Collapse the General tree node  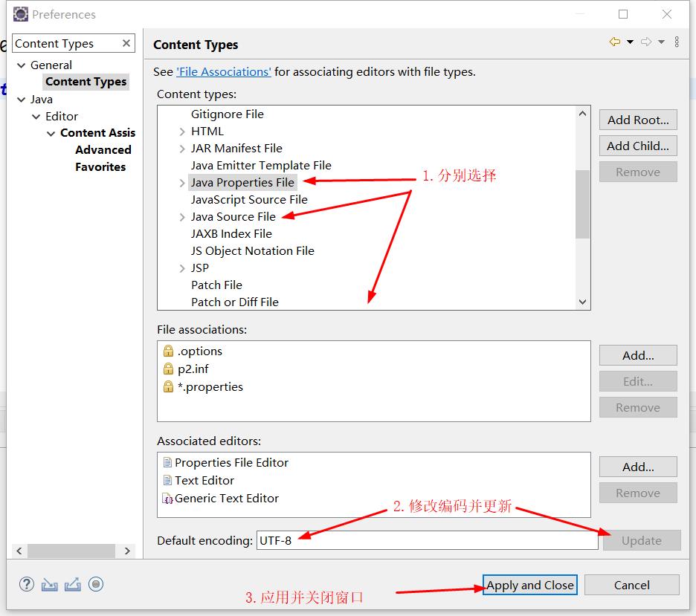pyautogui.click(x=21, y=65)
